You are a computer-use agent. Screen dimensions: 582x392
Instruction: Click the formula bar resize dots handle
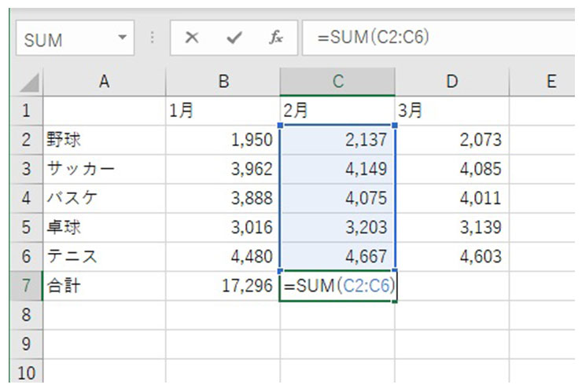coord(152,38)
